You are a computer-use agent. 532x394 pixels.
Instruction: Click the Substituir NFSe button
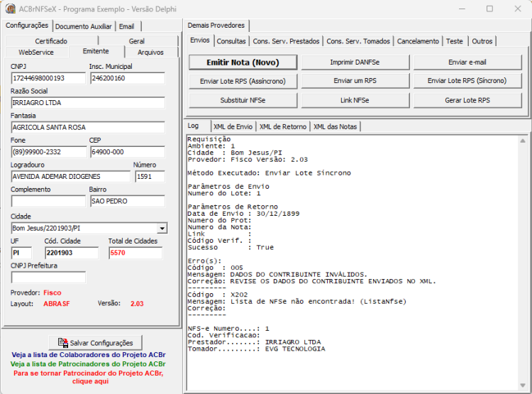[243, 101]
